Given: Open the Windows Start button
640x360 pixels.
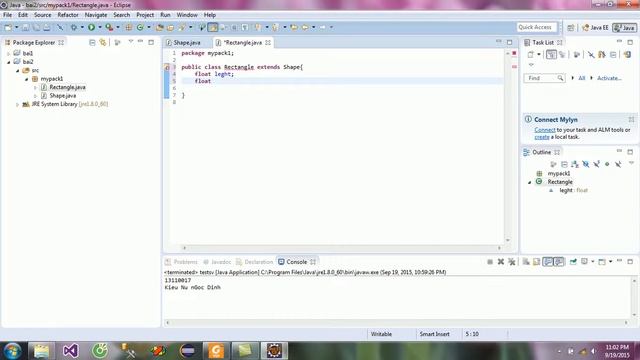Looking at the screenshot, I should (12, 351).
